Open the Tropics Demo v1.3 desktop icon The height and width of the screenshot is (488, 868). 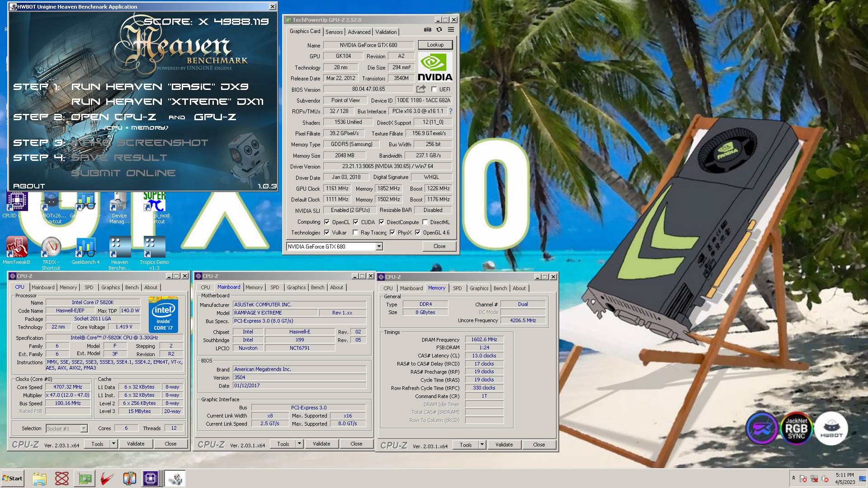(x=154, y=253)
